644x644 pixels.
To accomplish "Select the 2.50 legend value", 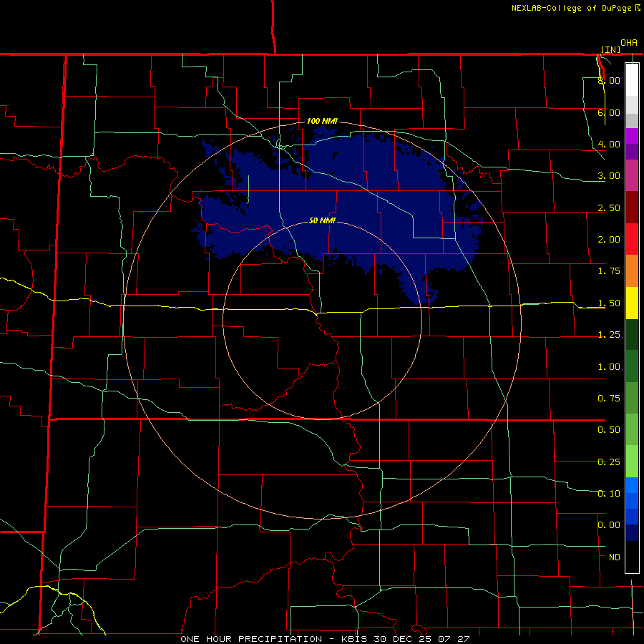I will pyautogui.click(x=609, y=208).
